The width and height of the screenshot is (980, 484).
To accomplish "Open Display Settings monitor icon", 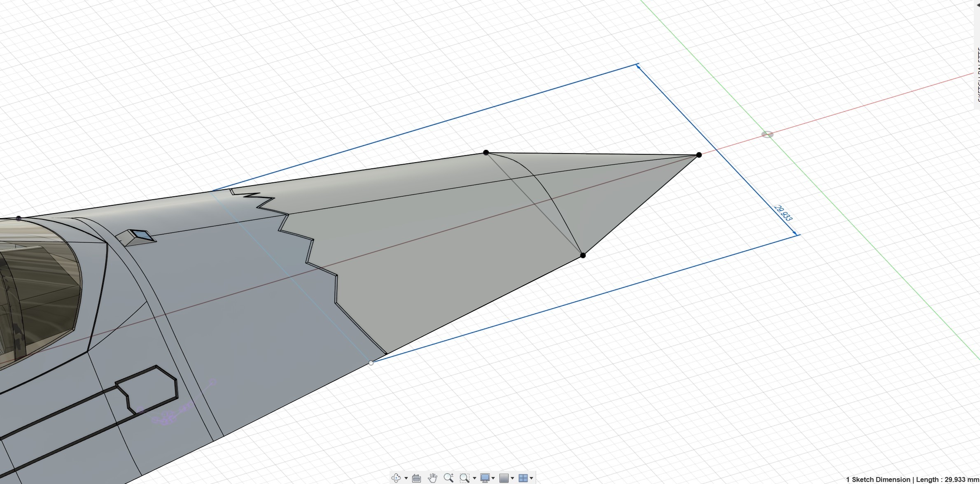I will click(x=485, y=478).
